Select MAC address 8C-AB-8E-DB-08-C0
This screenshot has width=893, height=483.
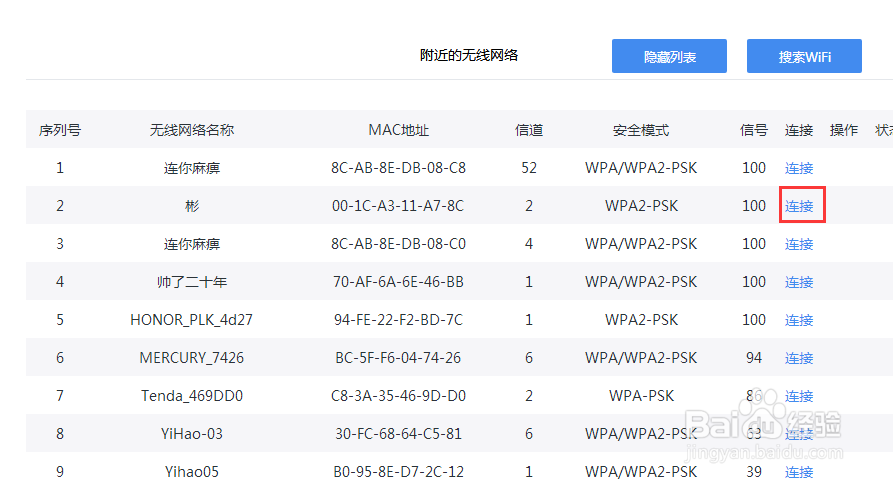click(398, 244)
